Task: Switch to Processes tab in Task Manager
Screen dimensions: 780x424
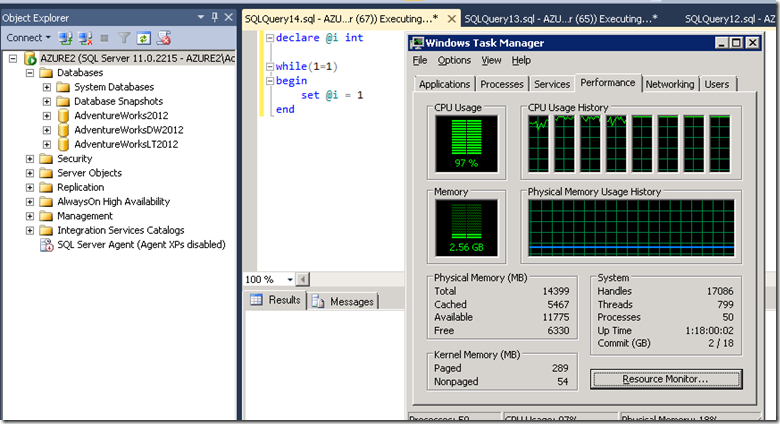Action: tap(502, 84)
